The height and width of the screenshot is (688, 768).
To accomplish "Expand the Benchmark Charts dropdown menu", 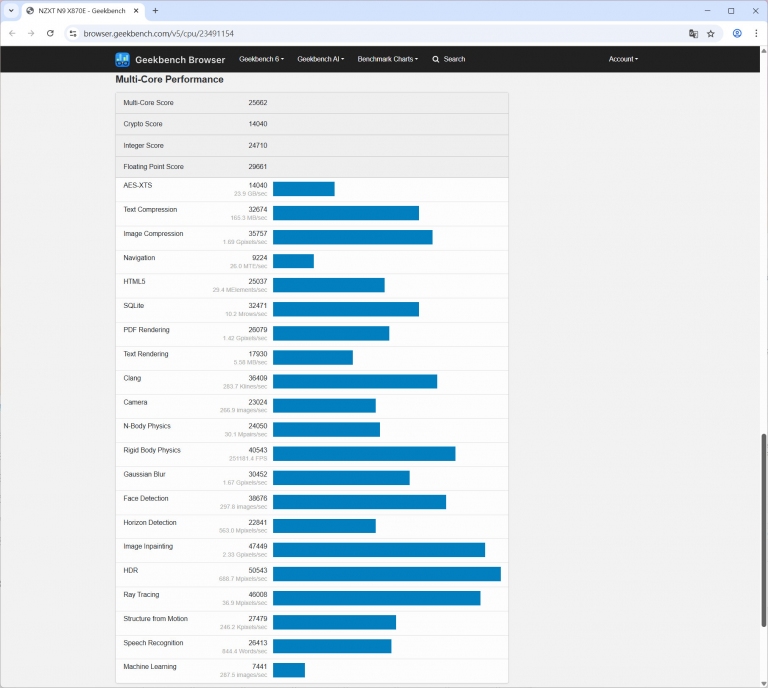I will tap(387, 59).
